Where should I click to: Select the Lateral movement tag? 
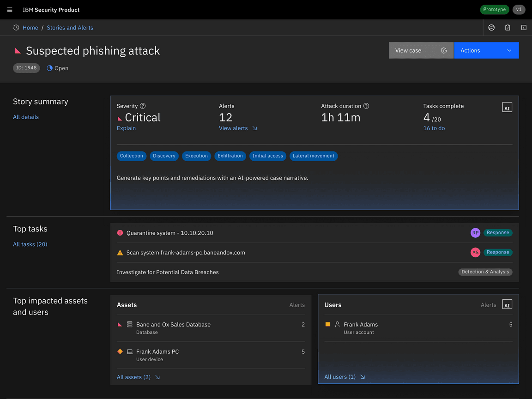point(313,156)
